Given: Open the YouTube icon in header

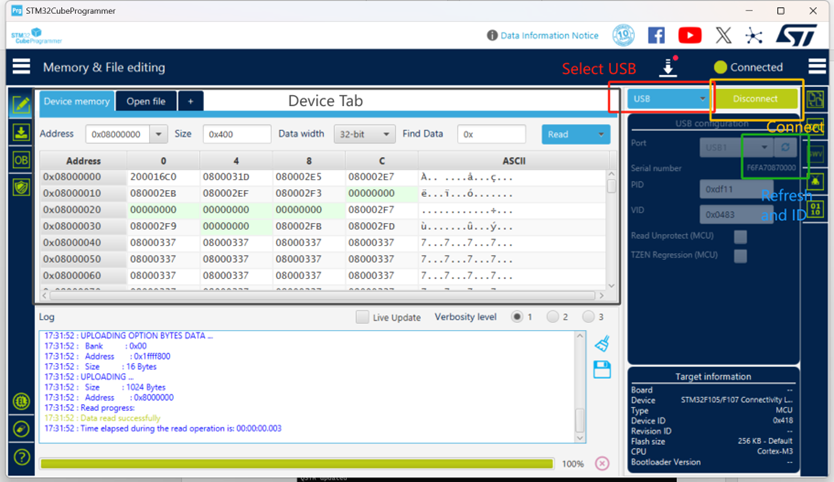Looking at the screenshot, I should [690, 35].
